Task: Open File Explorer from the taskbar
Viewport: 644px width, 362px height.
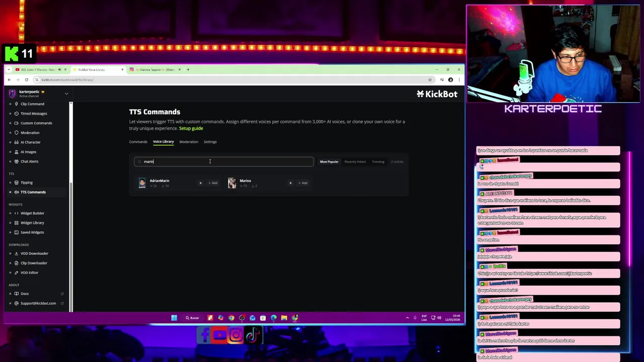Action: (284, 318)
